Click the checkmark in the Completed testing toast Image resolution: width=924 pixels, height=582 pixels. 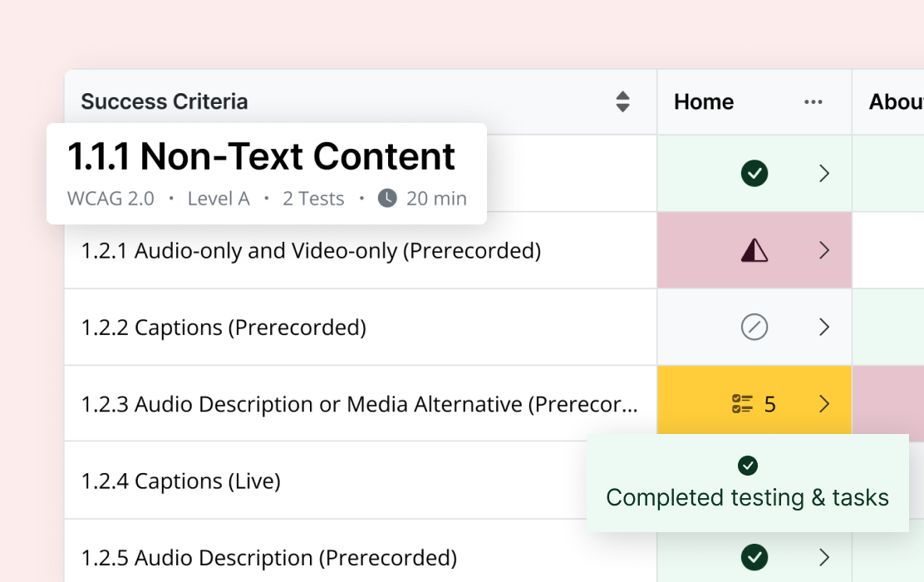(x=748, y=466)
